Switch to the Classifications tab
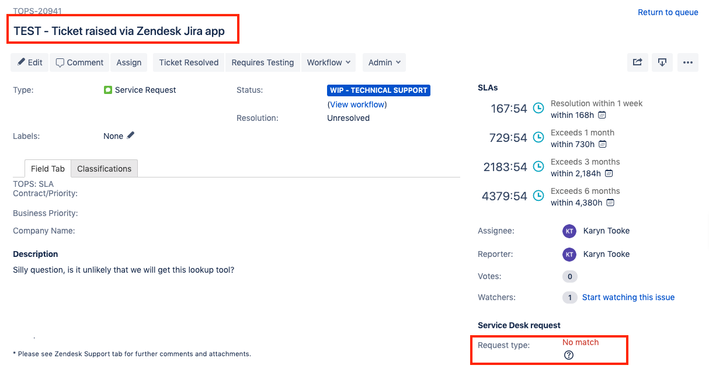 coord(104,168)
